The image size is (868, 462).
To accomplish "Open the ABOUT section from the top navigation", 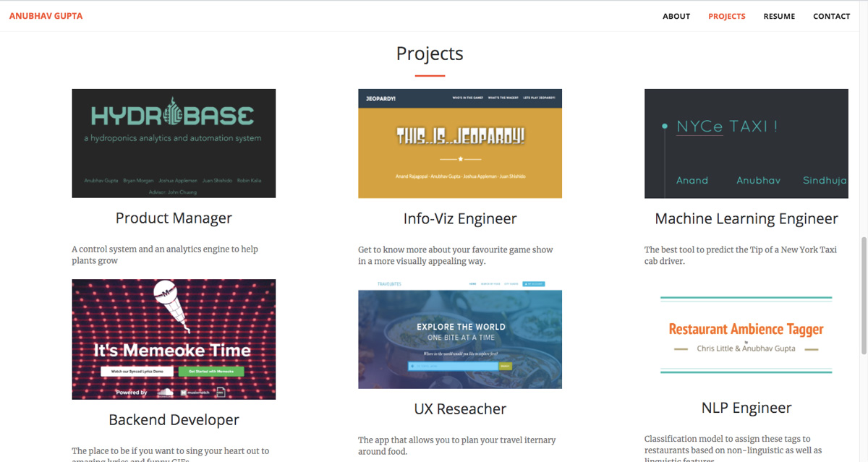I will click(x=676, y=16).
